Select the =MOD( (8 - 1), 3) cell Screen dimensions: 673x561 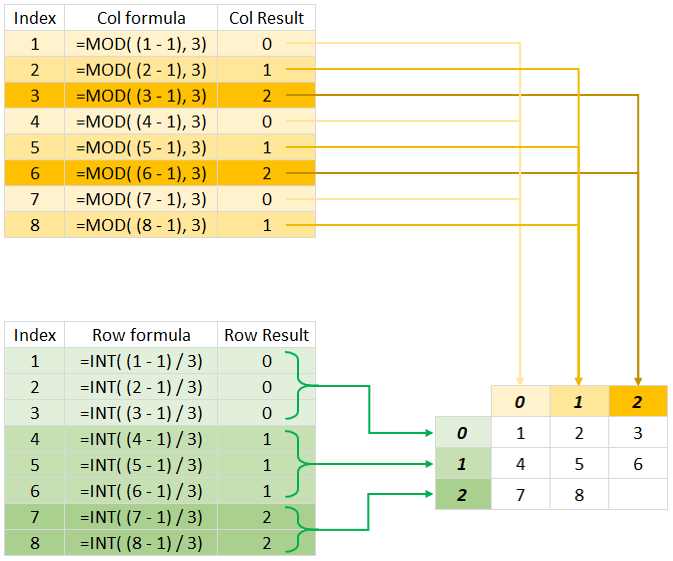[141, 225]
